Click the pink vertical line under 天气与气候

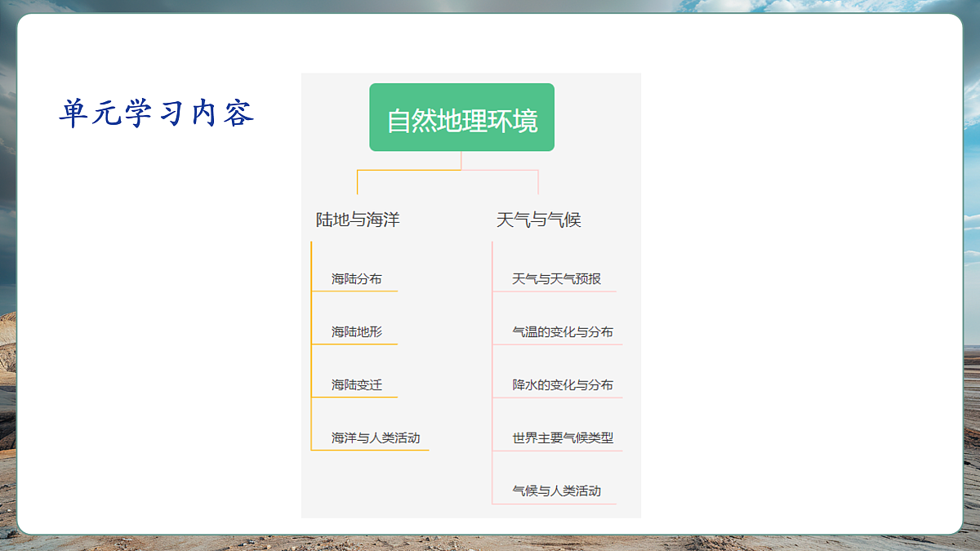[x=492, y=367]
